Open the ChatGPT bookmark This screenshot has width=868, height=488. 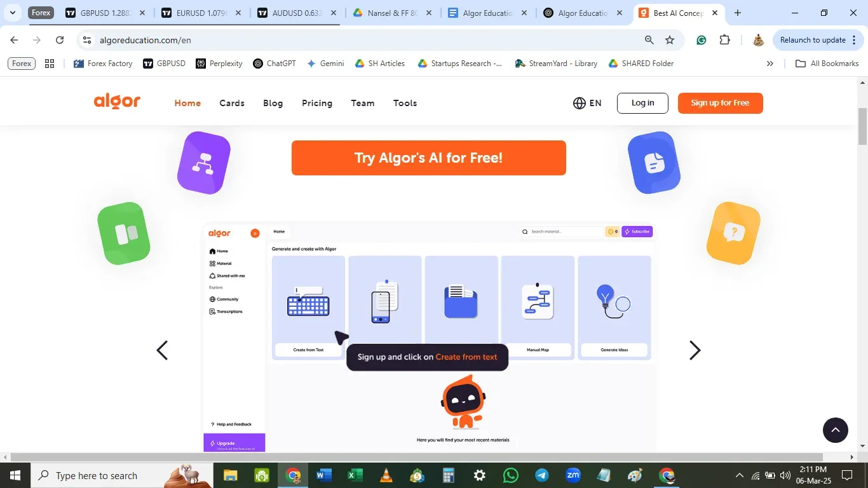(275, 64)
